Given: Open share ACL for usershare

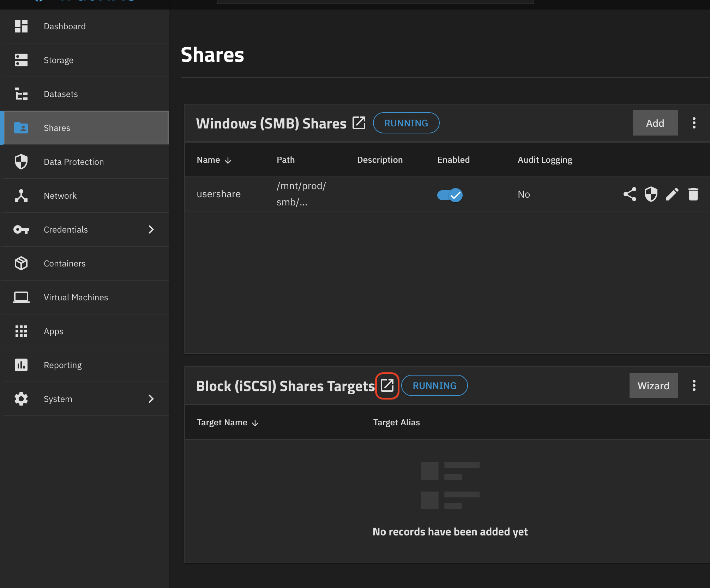Looking at the screenshot, I should [x=630, y=194].
